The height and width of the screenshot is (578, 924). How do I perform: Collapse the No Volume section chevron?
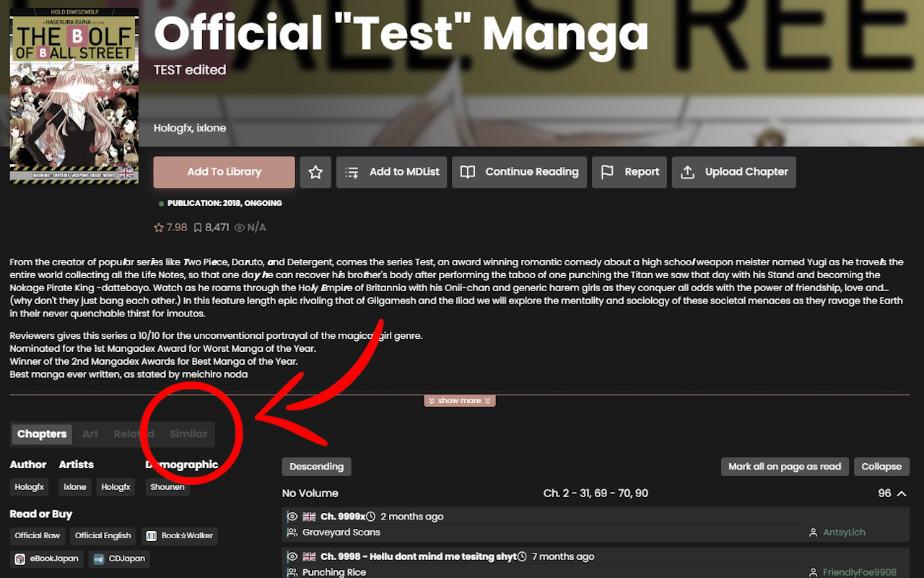coord(902,493)
